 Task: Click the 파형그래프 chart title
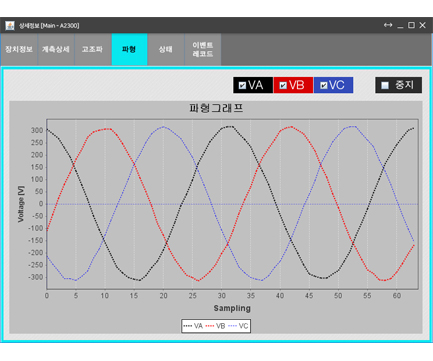point(216,108)
